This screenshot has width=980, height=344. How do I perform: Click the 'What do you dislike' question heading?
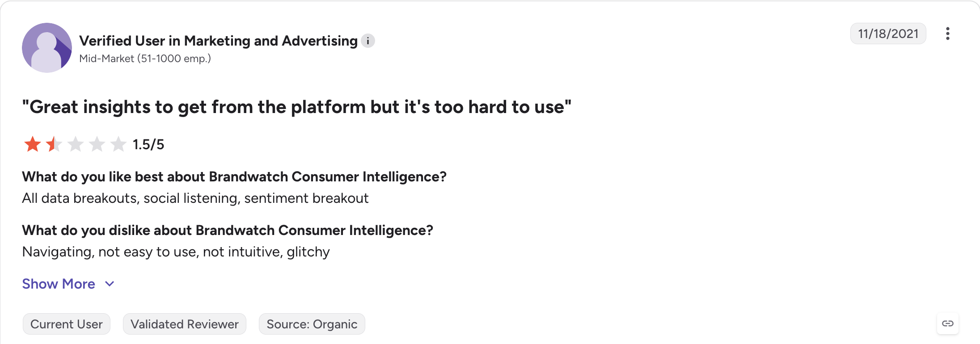pyautogui.click(x=228, y=231)
